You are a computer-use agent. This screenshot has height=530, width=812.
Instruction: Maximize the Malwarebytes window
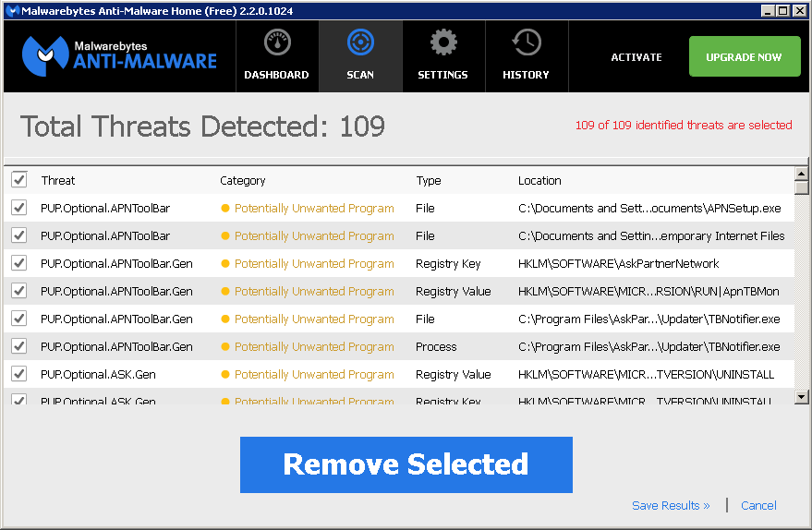(x=783, y=10)
